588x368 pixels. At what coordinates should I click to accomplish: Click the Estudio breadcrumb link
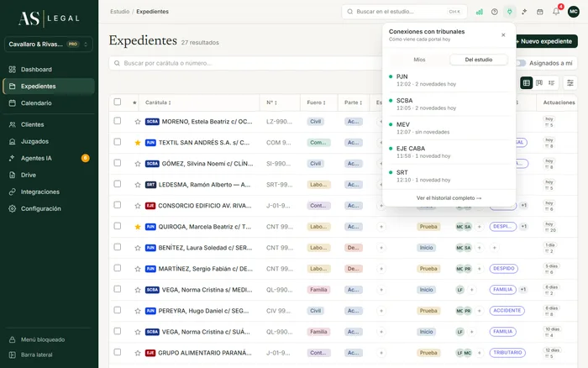(x=119, y=12)
